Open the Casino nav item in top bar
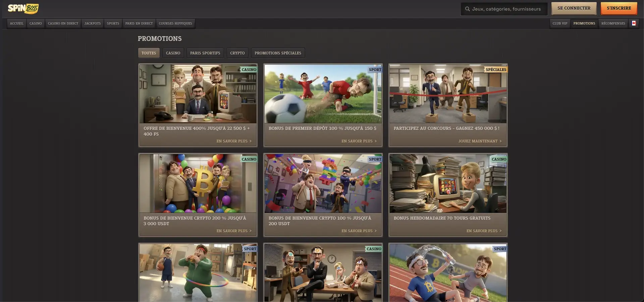 point(36,23)
